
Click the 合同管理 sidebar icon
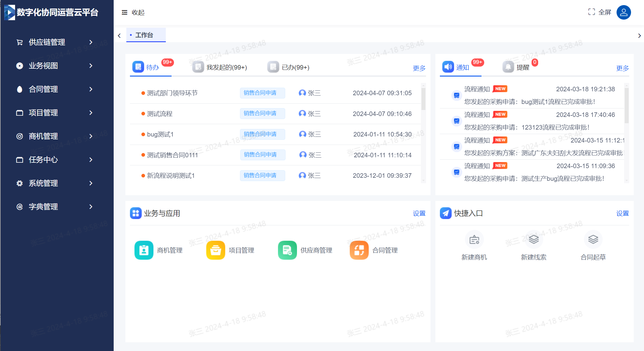(20, 89)
